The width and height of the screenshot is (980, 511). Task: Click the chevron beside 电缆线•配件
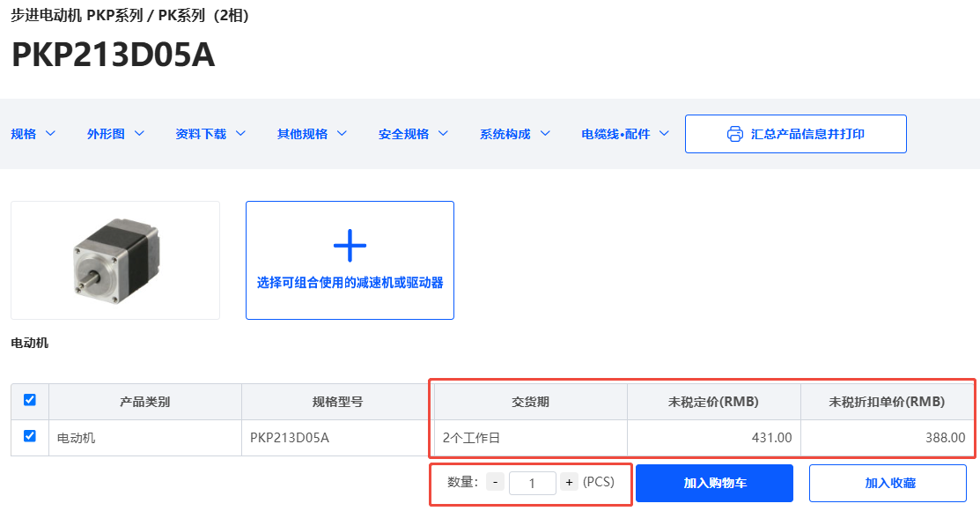(x=664, y=134)
